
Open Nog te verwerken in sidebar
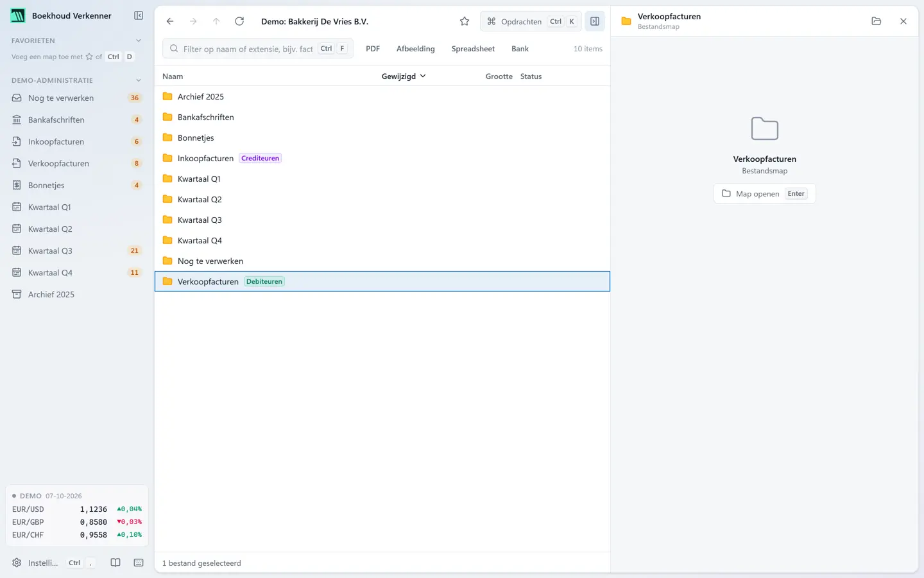tap(77, 98)
